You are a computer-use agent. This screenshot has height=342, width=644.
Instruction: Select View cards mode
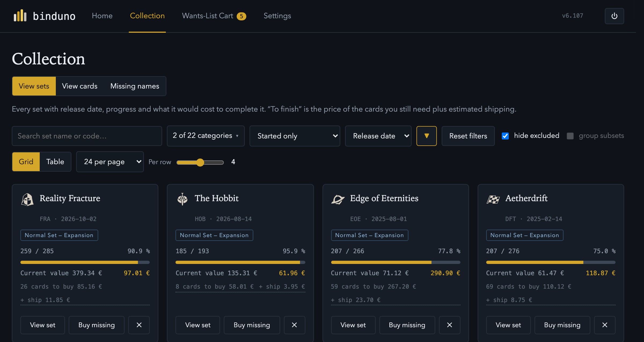click(x=80, y=86)
